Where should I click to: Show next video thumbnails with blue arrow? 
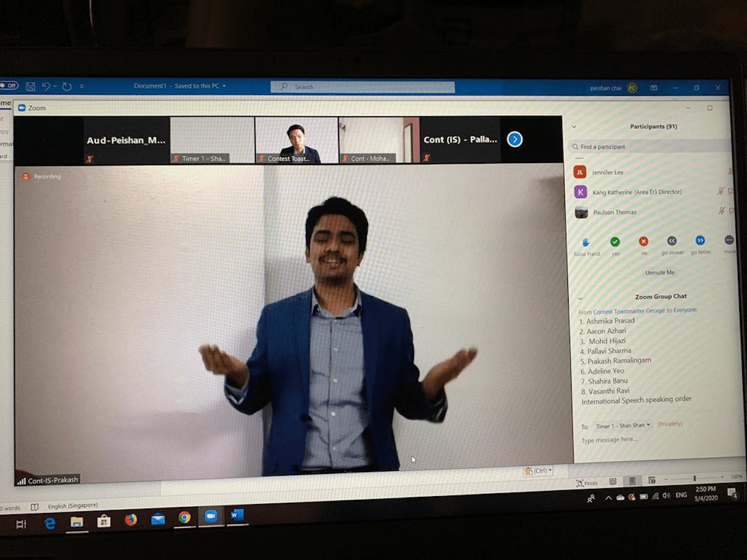[514, 139]
